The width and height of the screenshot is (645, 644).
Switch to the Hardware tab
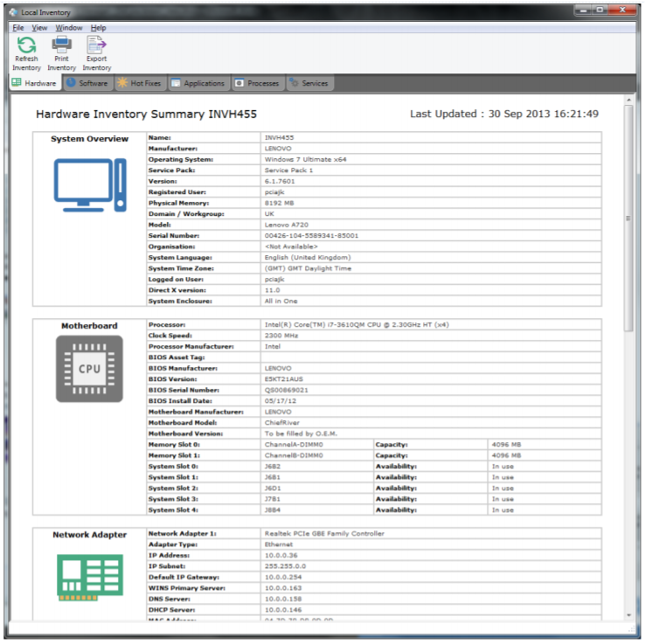pyautogui.click(x=35, y=84)
